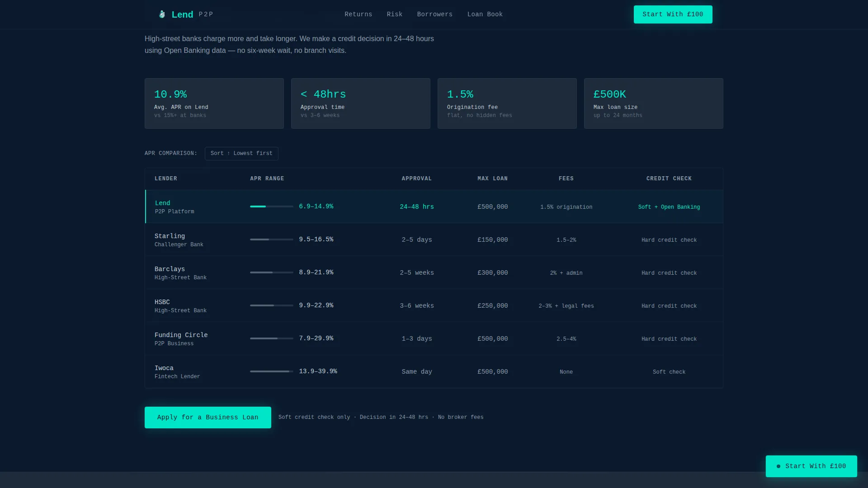
Task: Click the 1–3 days approval cell
Action: pyautogui.click(x=417, y=339)
